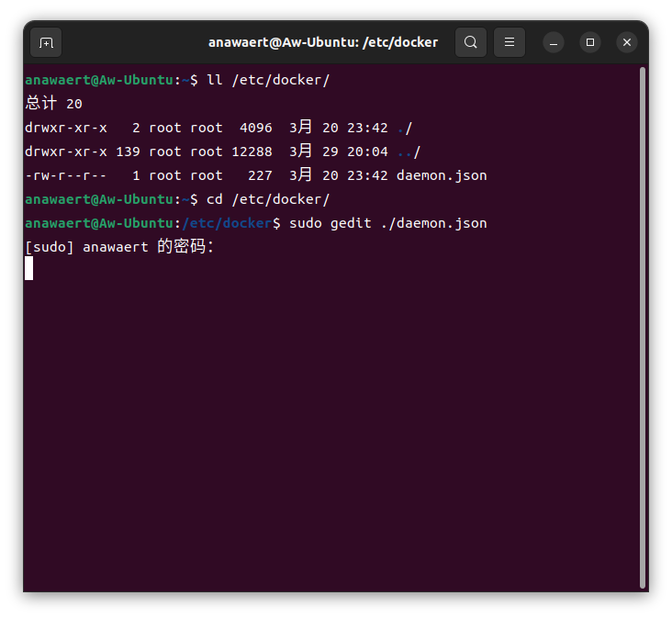Click the '总计 20' output line
Image resolution: width=672 pixels, height=618 pixels.
53,104
